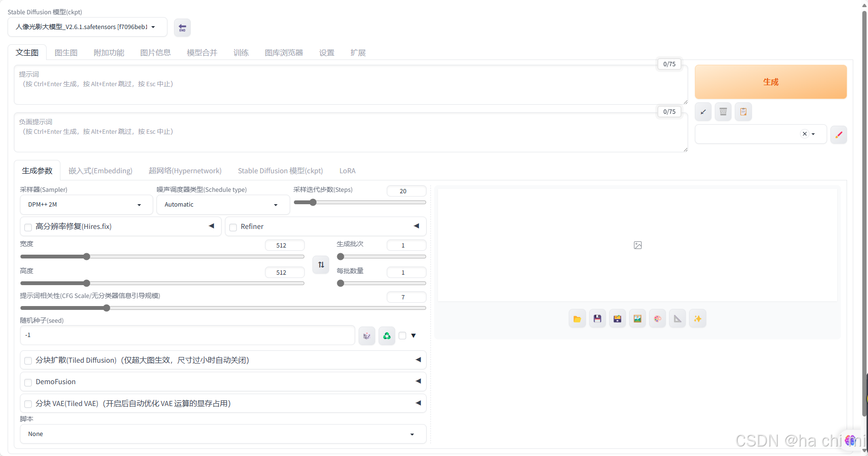The image size is (868, 456).
Task: Click the END arrow icon beside checkpoint dropdown
Action: pyautogui.click(x=182, y=28)
